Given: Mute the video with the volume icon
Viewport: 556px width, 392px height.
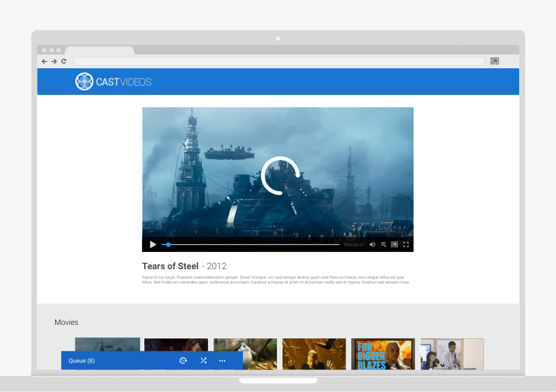Looking at the screenshot, I should pos(372,244).
